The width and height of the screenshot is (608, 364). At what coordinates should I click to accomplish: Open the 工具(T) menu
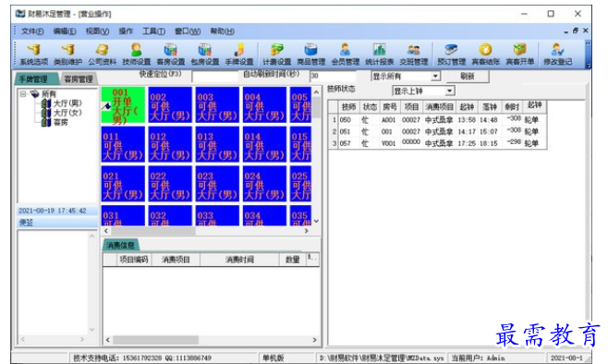153,31
